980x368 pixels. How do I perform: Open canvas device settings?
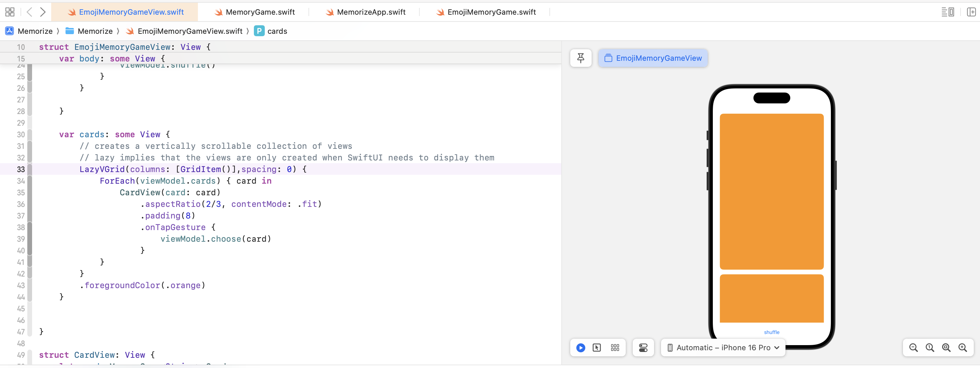[x=643, y=348]
